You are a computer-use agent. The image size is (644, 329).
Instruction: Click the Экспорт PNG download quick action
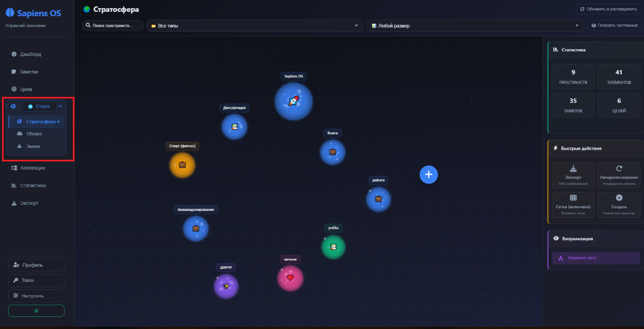click(x=573, y=175)
